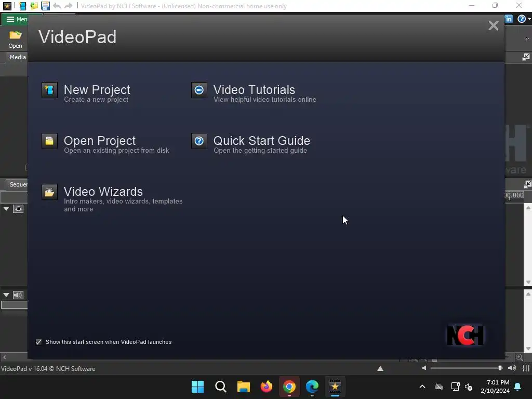The image size is (532, 399).
Task: Click the up arrow of video track scrollbar
Action: coord(528,208)
